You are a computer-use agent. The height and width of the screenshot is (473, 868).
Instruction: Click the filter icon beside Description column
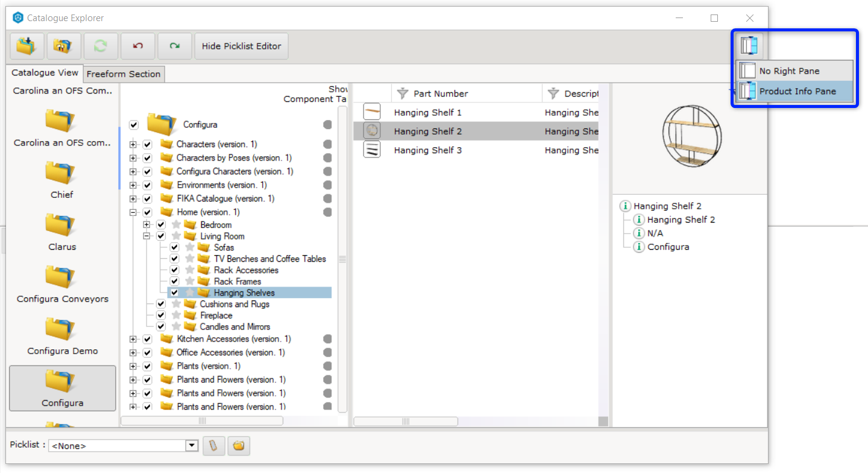tap(553, 94)
